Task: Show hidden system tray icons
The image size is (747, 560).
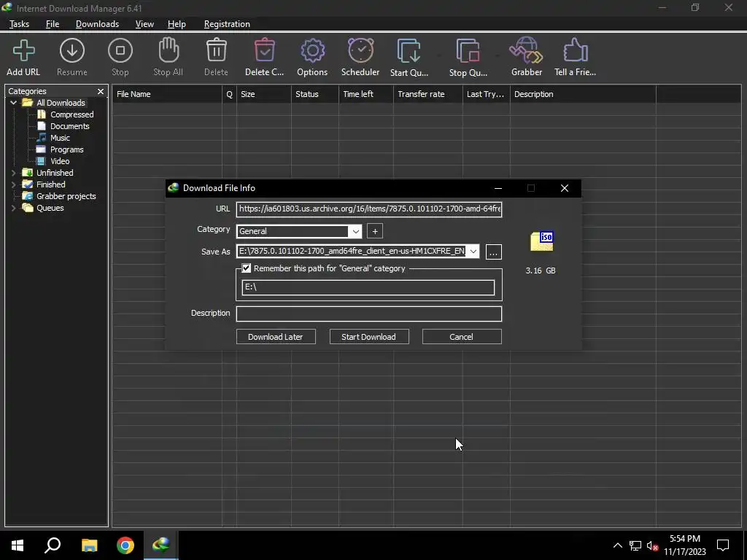Action: [x=617, y=545]
